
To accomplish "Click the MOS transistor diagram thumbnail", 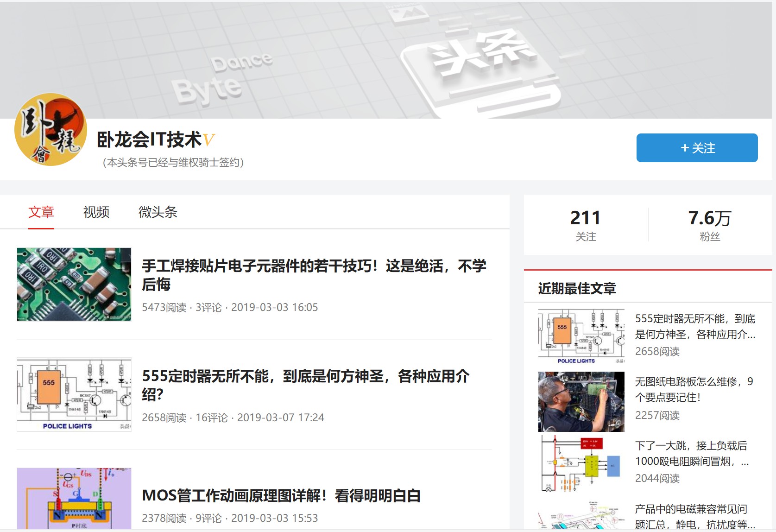I will (x=74, y=498).
